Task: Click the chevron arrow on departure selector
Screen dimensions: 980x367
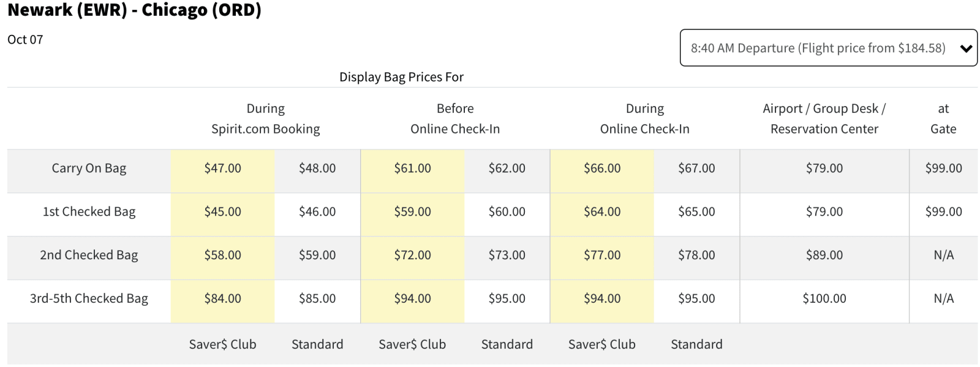Action: pos(966,48)
